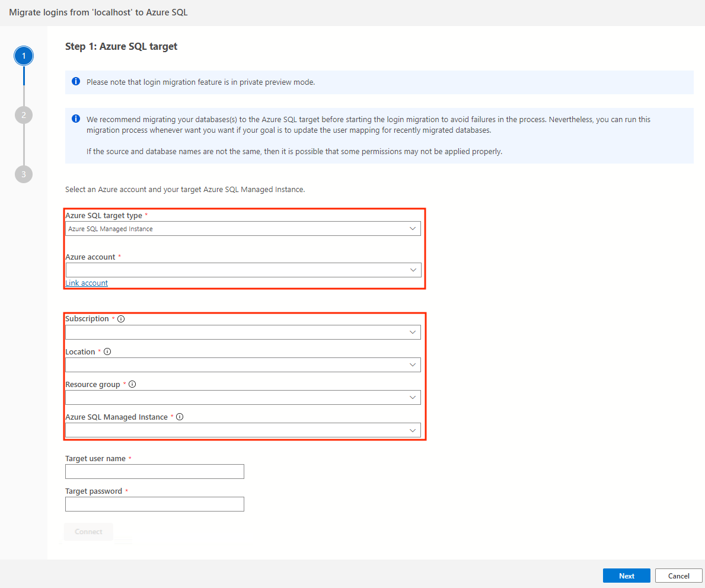Screen dimensions: 705x588
Task: Click the Target user name field
Action: pos(154,471)
